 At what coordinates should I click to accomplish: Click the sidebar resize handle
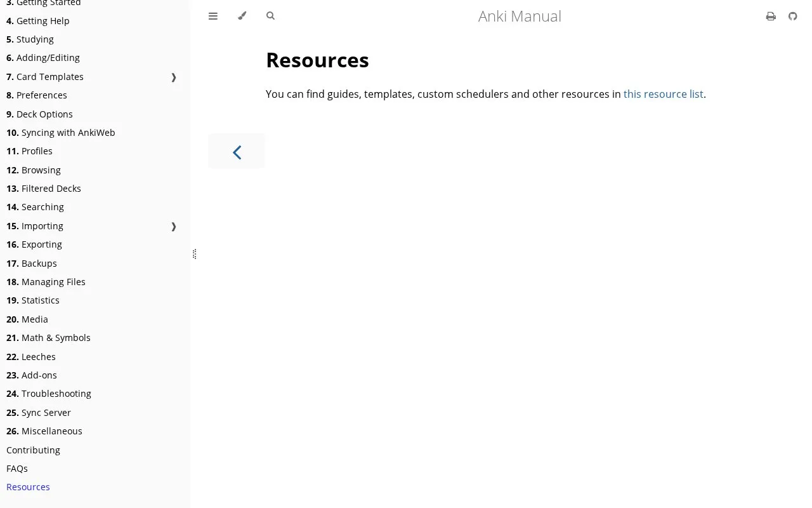[x=194, y=254]
